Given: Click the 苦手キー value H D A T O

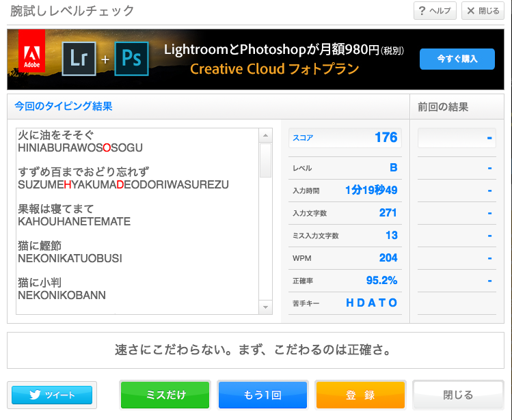Looking at the screenshot, I should pyautogui.click(x=371, y=303).
